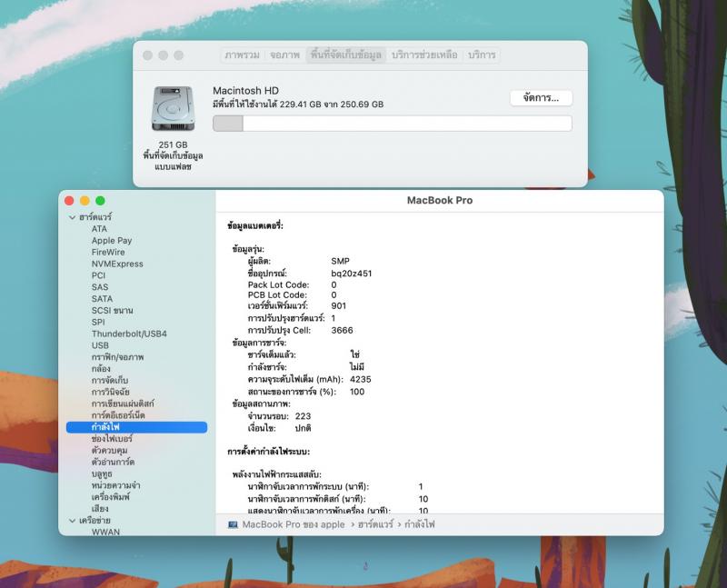Click "MacBook Pro ของ apple" in the path bar
The width and height of the screenshot is (727, 588).
click(x=294, y=524)
